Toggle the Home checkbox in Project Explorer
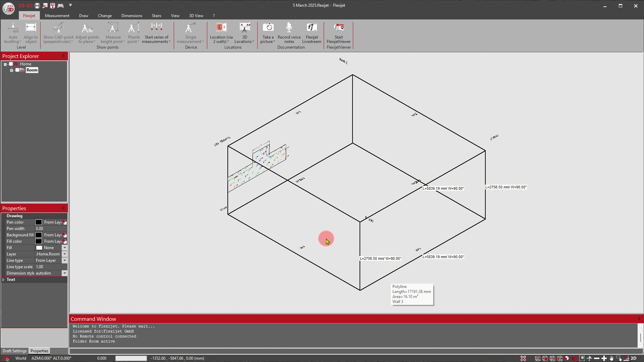 tap(11, 64)
